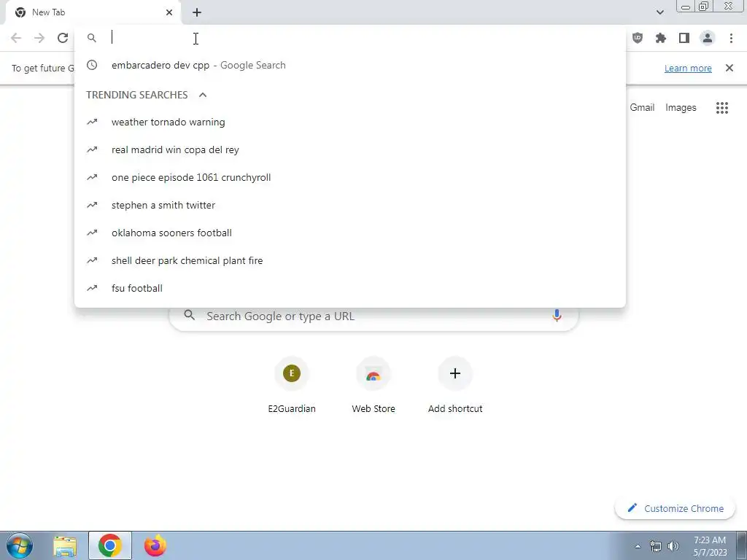This screenshot has height=560, width=747.
Task: Open network tray icon
Action: (x=656, y=546)
